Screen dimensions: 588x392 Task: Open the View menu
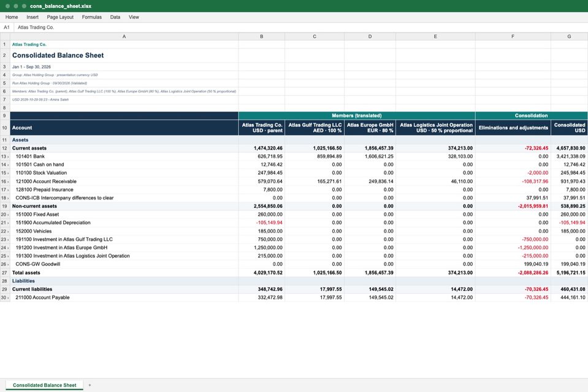click(134, 17)
